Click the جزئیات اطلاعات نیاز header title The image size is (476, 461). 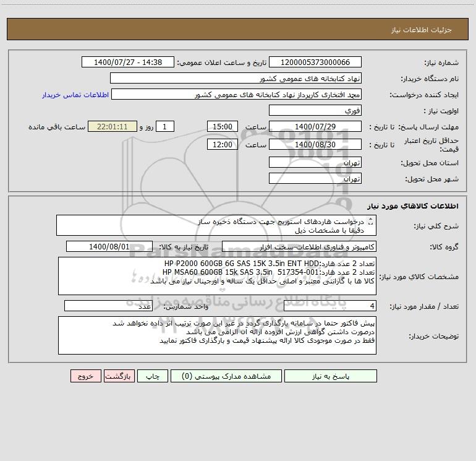(x=422, y=30)
